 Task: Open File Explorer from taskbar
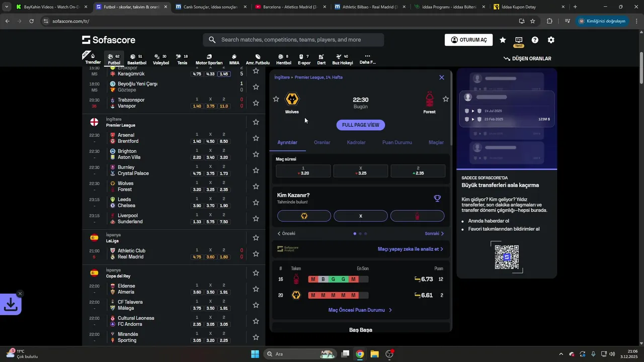(375, 354)
